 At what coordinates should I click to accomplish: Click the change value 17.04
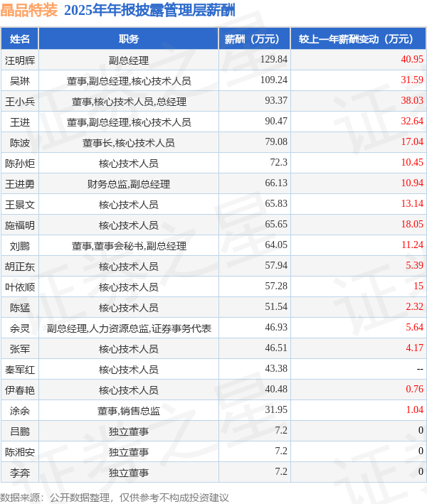[412, 141]
